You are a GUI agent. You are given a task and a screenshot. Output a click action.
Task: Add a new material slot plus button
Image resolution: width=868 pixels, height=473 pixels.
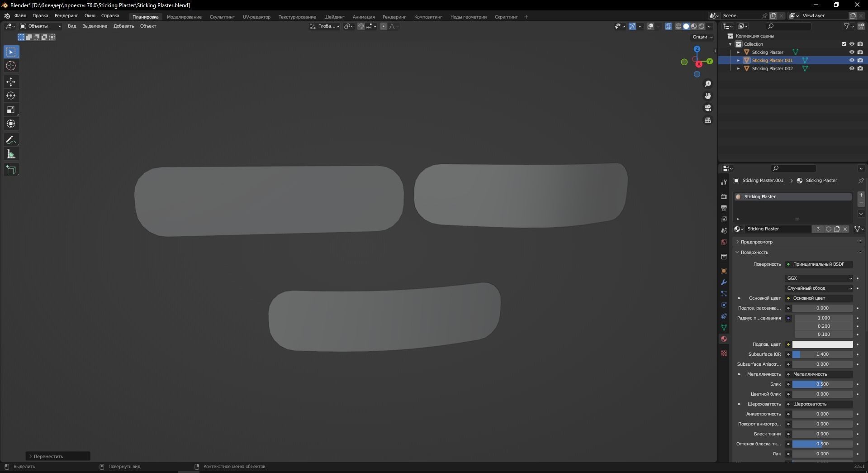coord(861,195)
